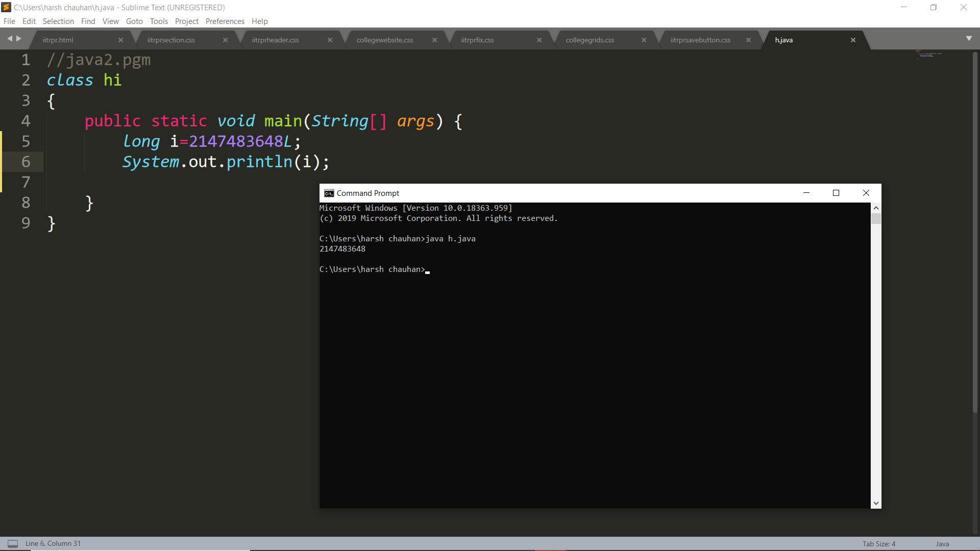This screenshot has height=551, width=980.
Task: Close the iitrpr.html tab
Action: (120, 40)
